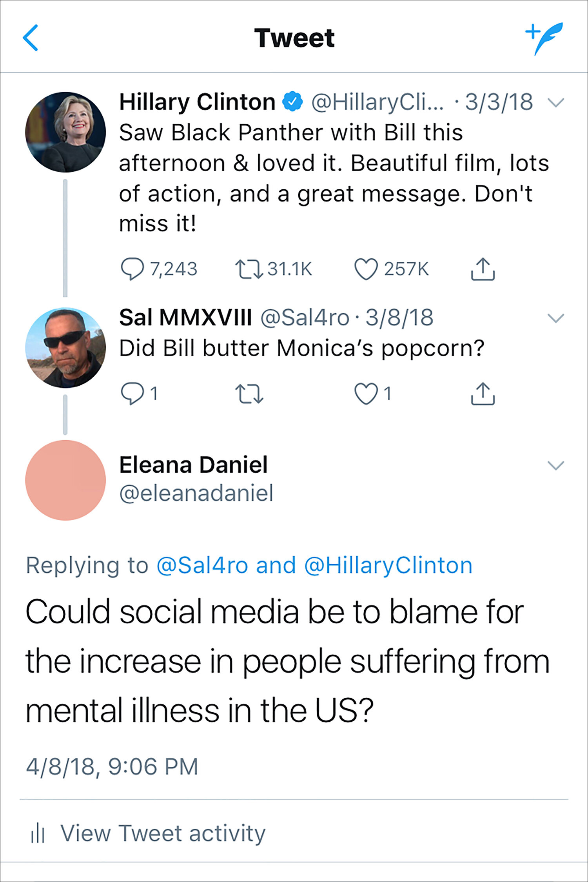588x882 pixels.
Task: Tap the back arrow icon
Action: click(x=31, y=38)
